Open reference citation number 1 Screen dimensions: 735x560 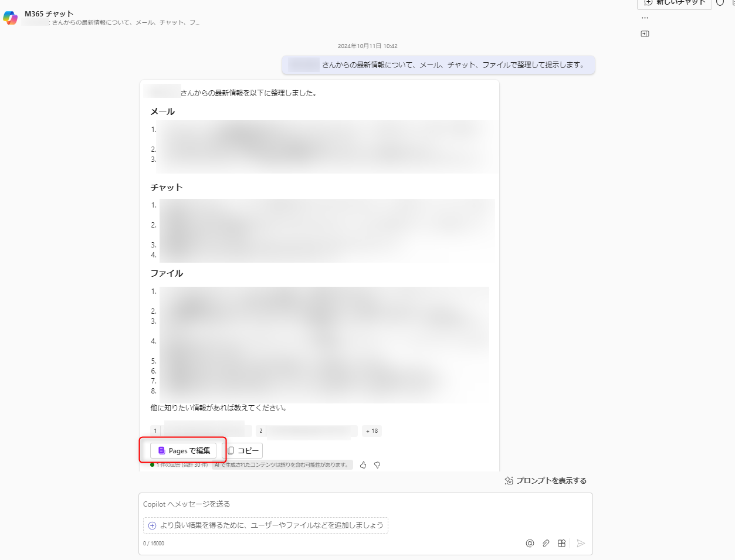[201, 431]
